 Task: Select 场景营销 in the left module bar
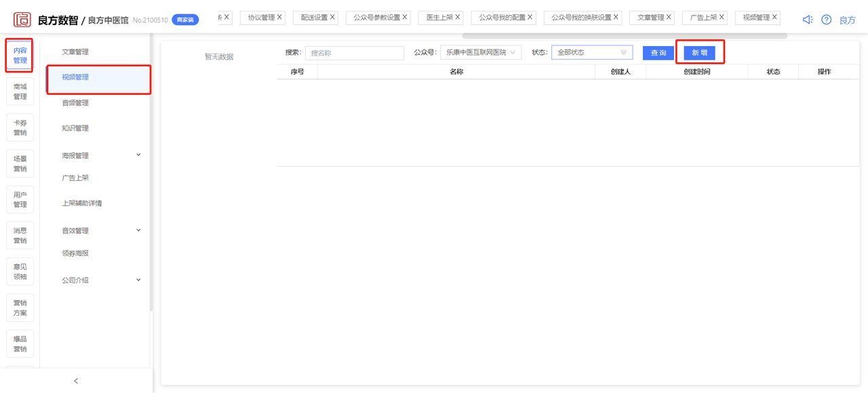click(x=20, y=163)
